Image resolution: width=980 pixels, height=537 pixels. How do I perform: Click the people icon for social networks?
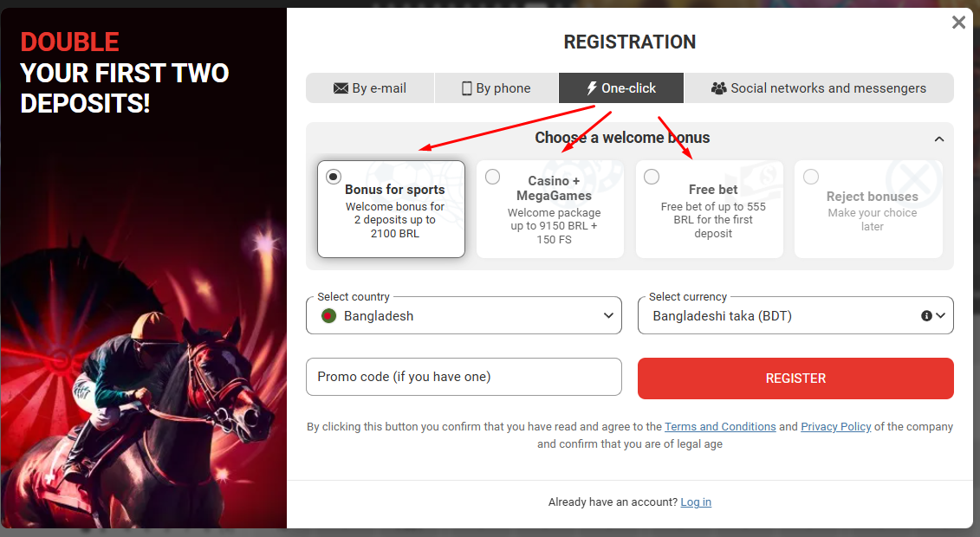tap(718, 88)
